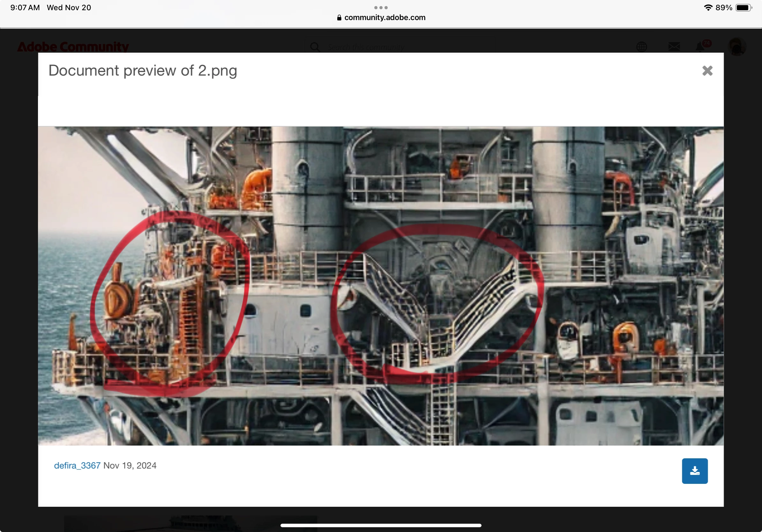The height and width of the screenshot is (532, 762).
Task: Tap the lock icon beside URL
Action: [x=339, y=18]
